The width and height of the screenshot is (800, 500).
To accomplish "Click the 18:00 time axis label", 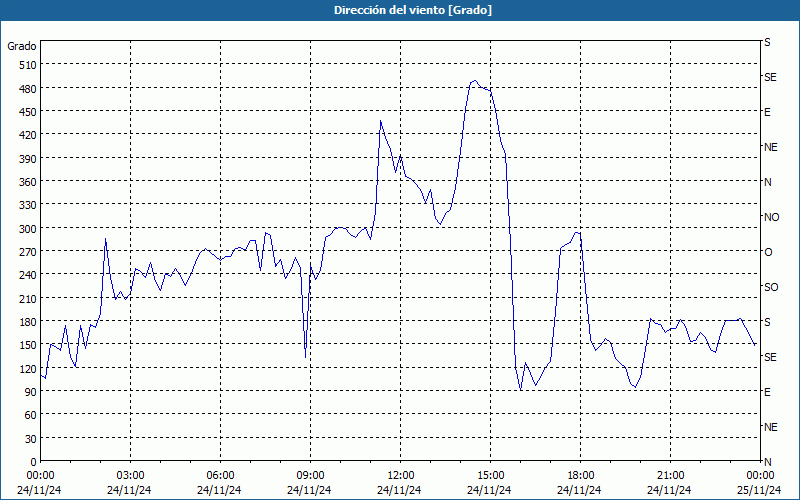I will (581, 476).
